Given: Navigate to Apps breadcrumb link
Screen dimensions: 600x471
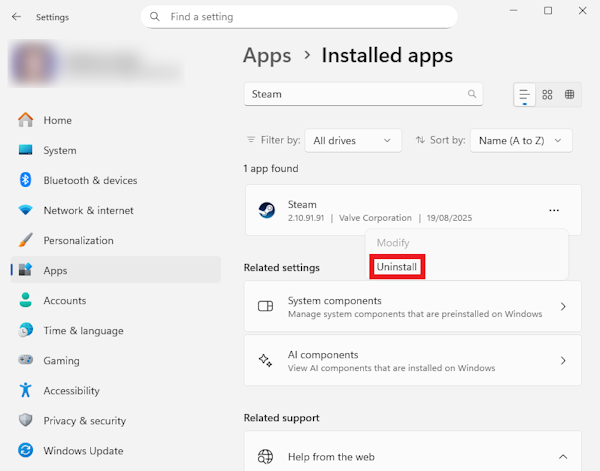Looking at the screenshot, I should point(267,55).
